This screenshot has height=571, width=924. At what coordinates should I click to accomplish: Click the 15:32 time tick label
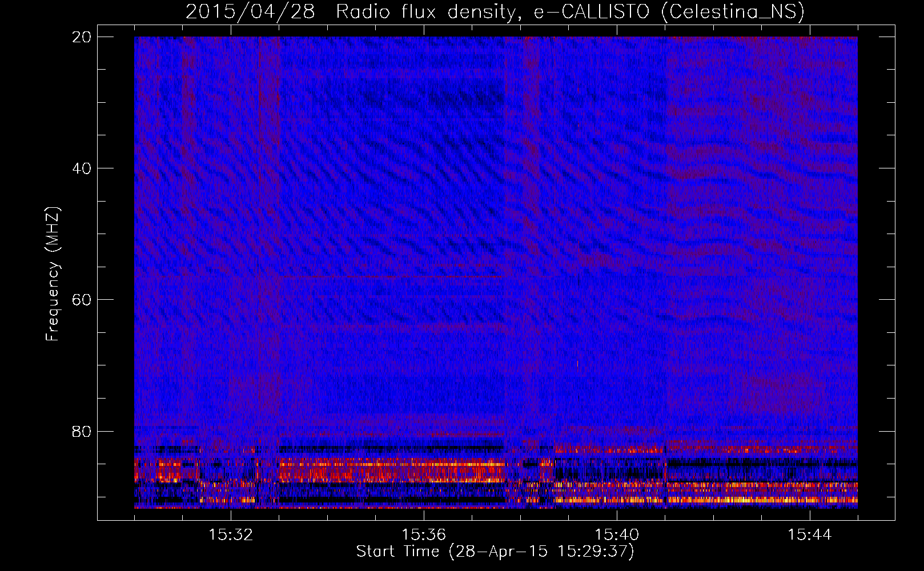231,534
